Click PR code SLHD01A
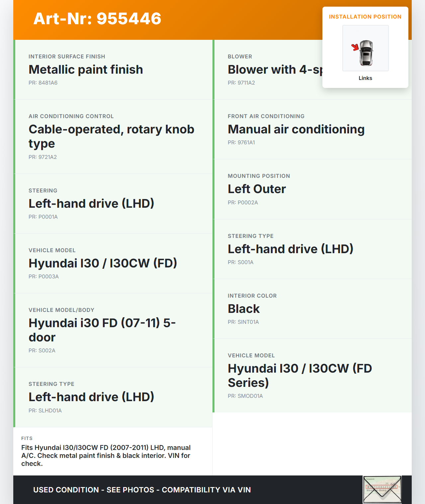Viewport: 425px width, 504px height. [45, 410]
